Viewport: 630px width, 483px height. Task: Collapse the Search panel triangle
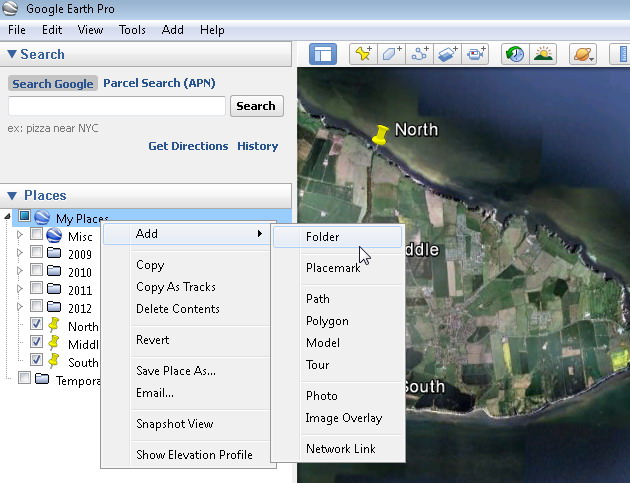pyautogui.click(x=12, y=54)
